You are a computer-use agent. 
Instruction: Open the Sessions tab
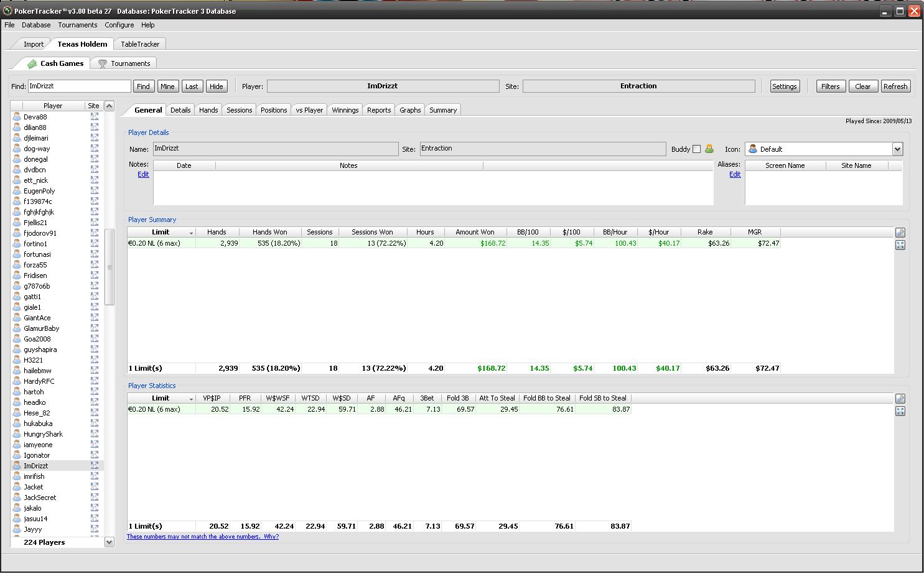pyautogui.click(x=240, y=110)
